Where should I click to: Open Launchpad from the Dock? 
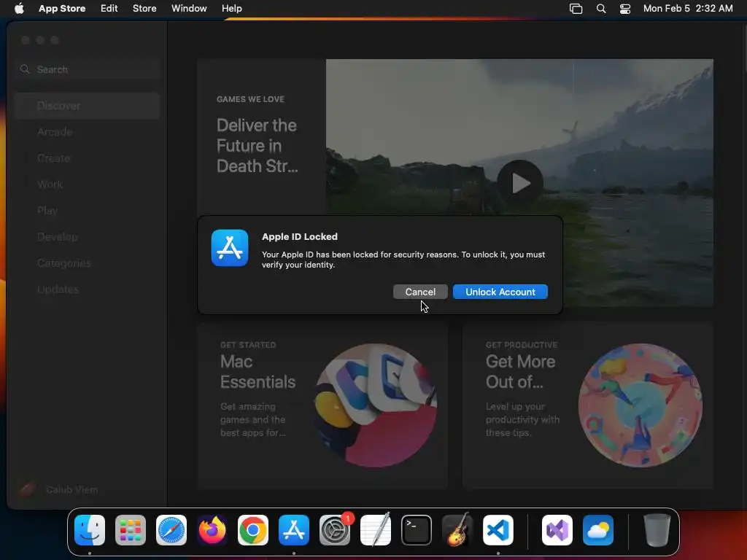click(x=131, y=530)
